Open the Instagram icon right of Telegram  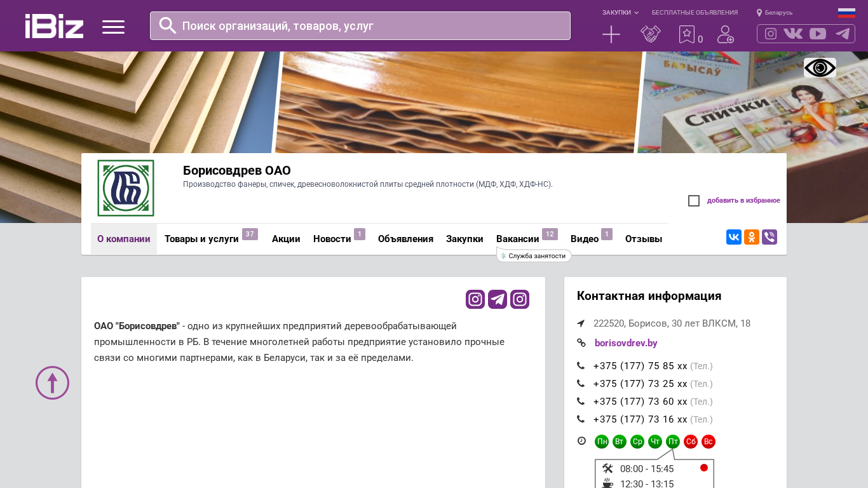pyautogui.click(x=520, y=299)
